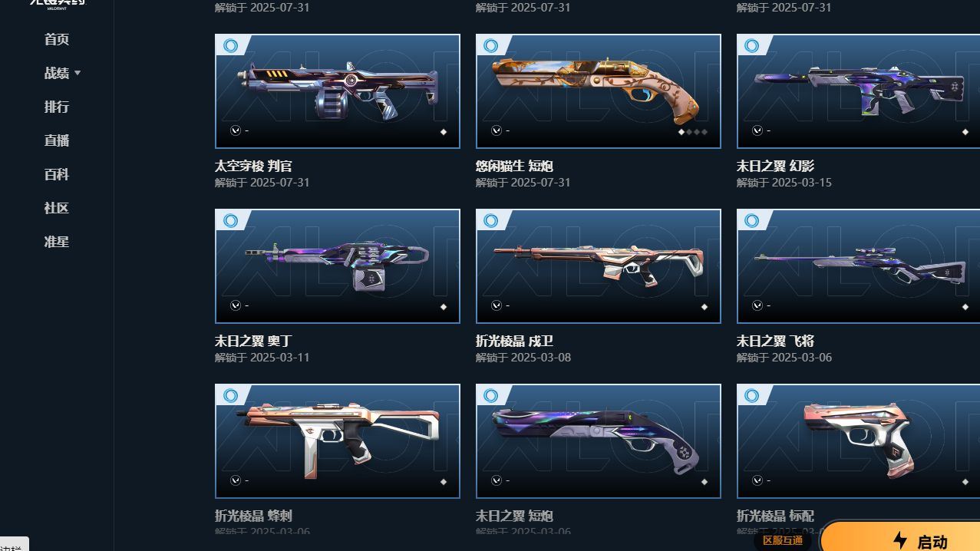Click small Valorant icon on 折光棱晶 蜂刺 card

(x=236, y=480)
